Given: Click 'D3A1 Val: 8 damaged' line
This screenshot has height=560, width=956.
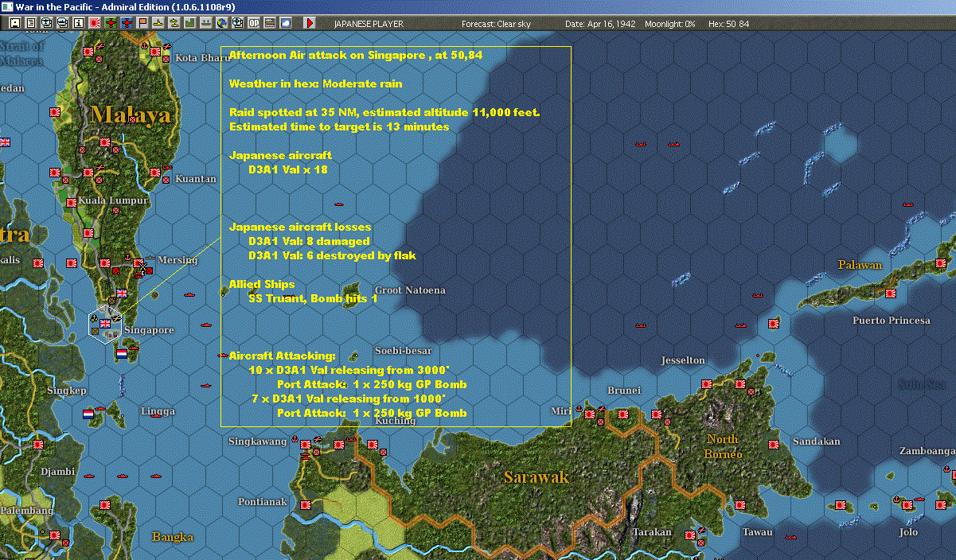Looking at the screenshot, I should click(309, 241).
